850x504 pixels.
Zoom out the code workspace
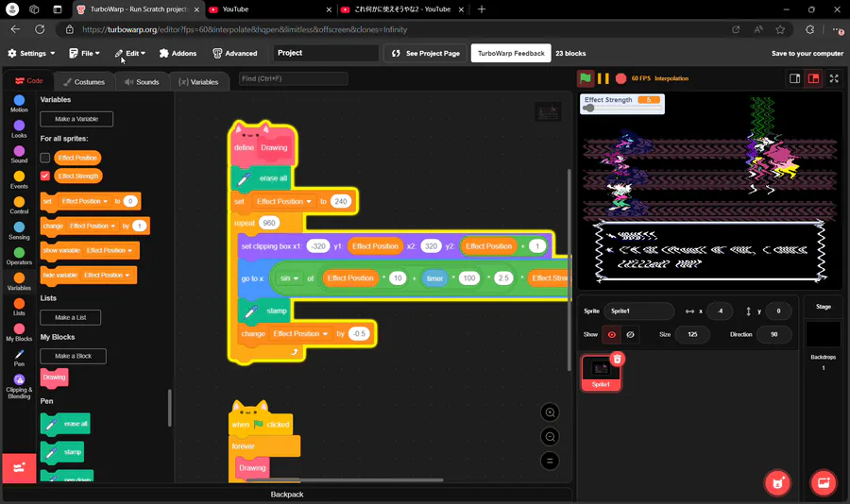click(x=550, y=437)
